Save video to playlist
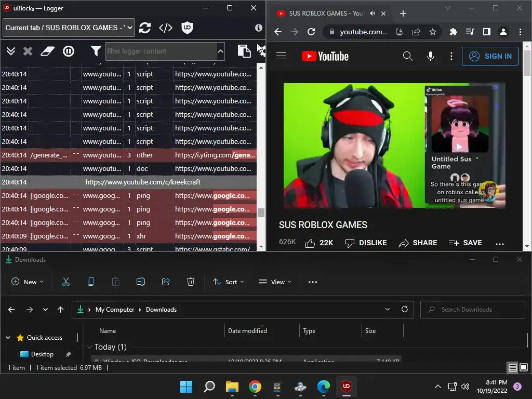Viewport: 532px width, 399px height. pos(465,243)
